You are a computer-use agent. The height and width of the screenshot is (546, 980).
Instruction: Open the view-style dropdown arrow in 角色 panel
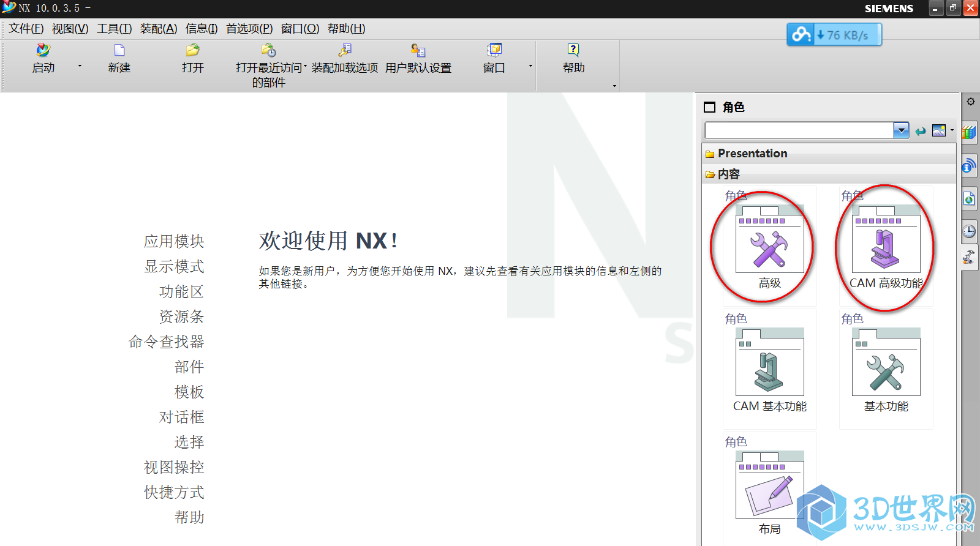coord(952,130)
